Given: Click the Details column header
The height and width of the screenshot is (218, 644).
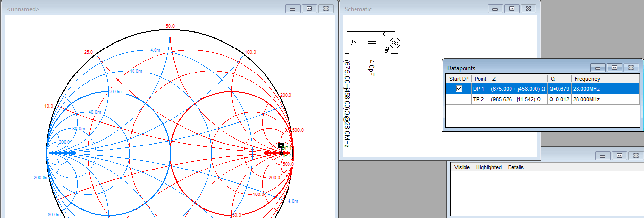Looking at the screenshot, I should 515,167.
